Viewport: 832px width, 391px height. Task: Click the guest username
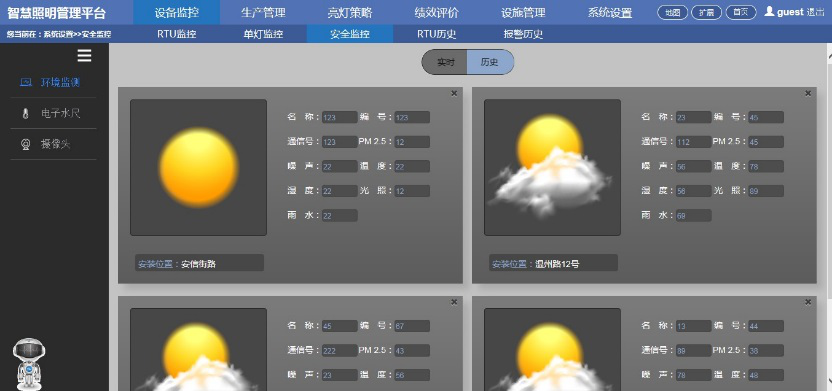[x=790, y=12]
